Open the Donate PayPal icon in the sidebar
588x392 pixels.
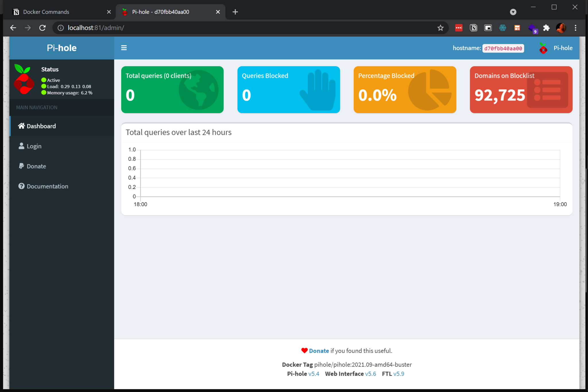pos(21,166)
